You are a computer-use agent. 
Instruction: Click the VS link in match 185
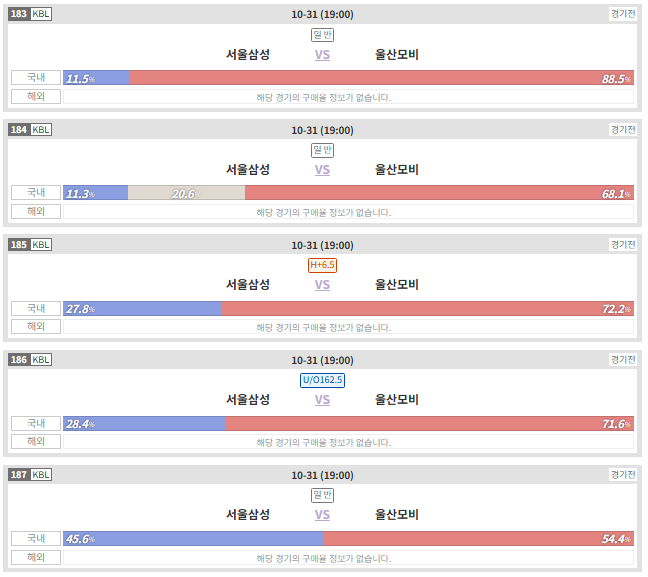[322, 285]
